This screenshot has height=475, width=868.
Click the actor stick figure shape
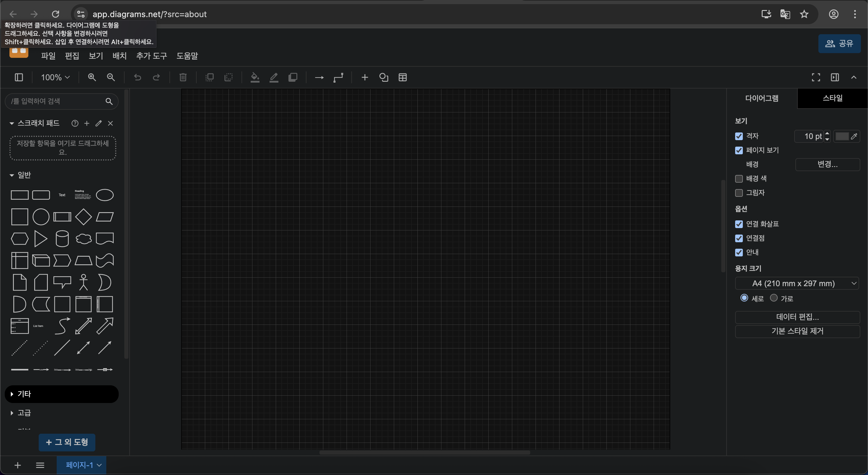pos(83,282)
